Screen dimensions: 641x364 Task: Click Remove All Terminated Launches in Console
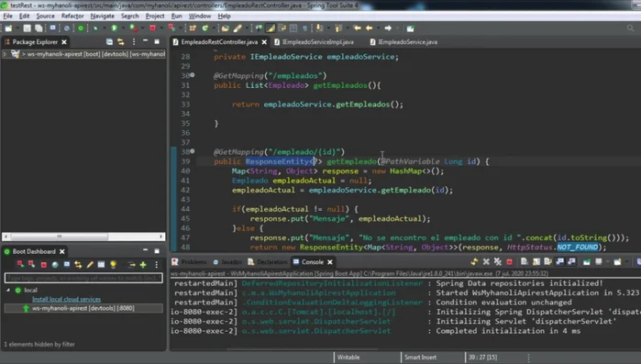tap(498, 261)
